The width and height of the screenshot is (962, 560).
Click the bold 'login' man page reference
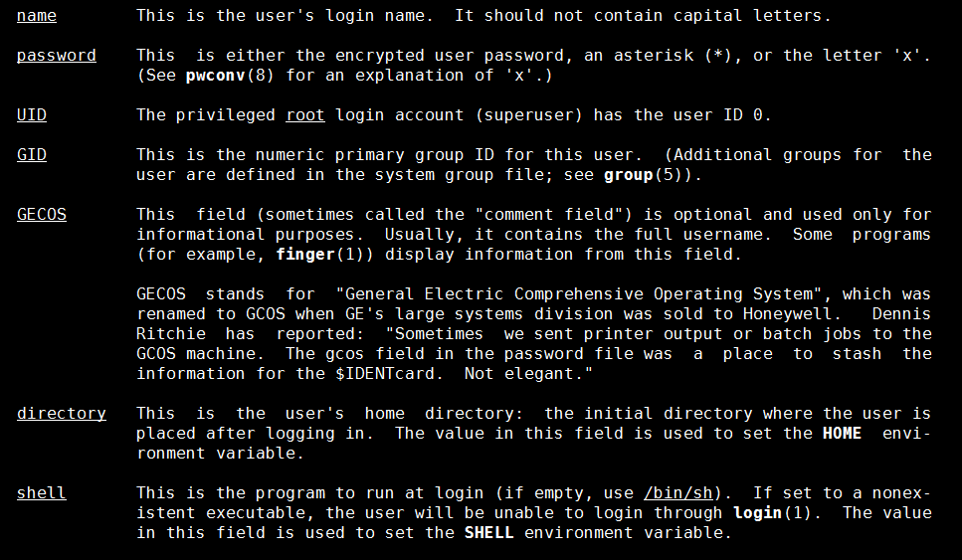758,513
